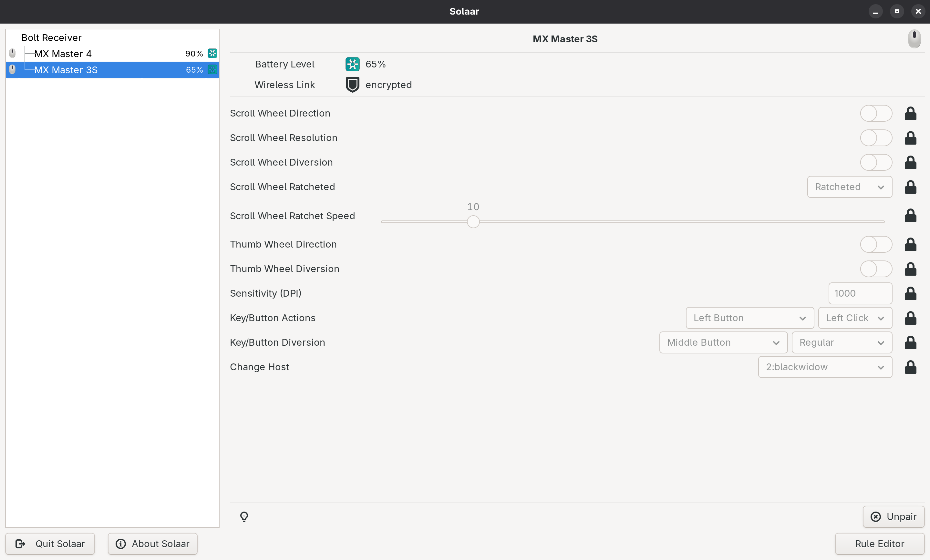930x560 pixels.
Task: Select MX Master 4 in the device tree
Action: [63, 54]
